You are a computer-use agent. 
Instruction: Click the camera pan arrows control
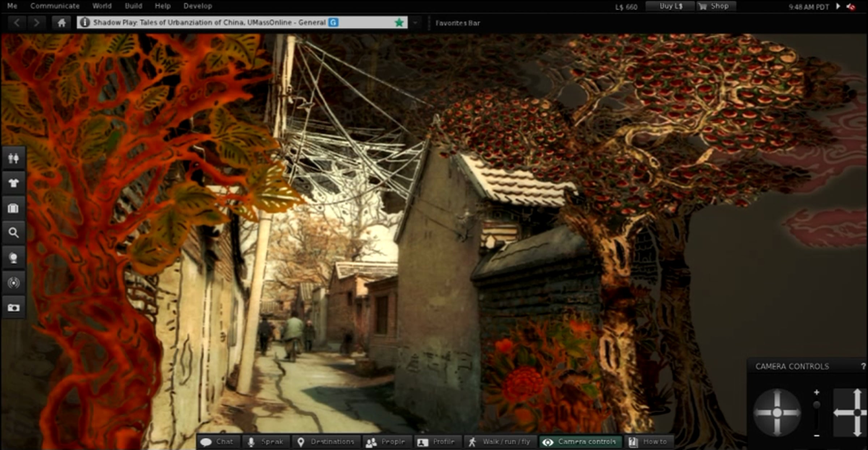tap(851, 412)
